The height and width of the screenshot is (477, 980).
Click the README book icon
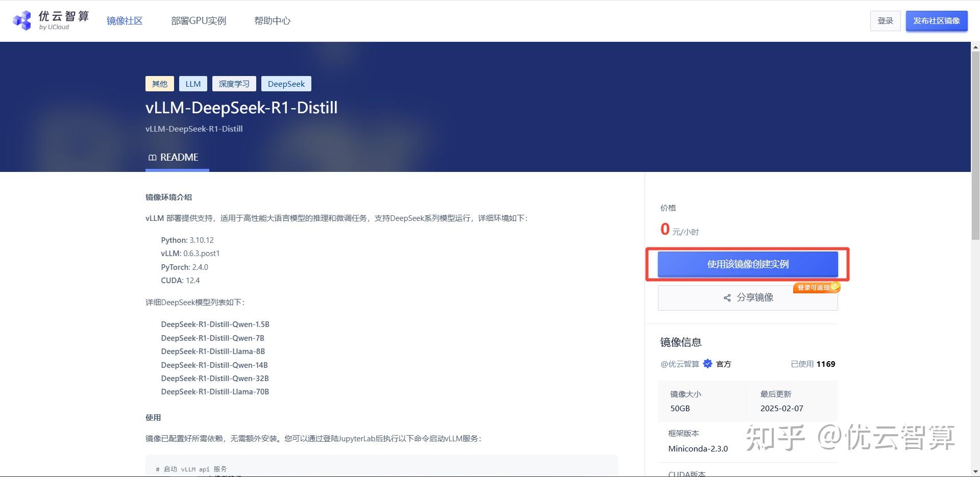click(x=152, y=157)
